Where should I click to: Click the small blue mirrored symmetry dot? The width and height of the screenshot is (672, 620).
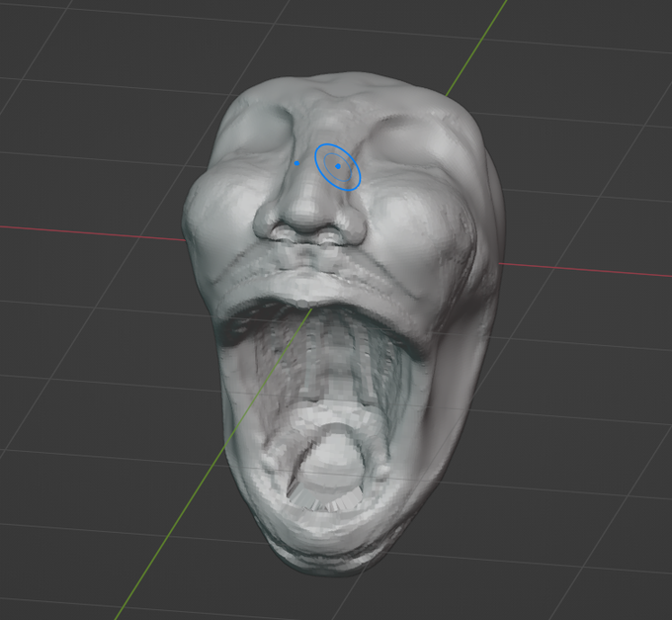297,163
